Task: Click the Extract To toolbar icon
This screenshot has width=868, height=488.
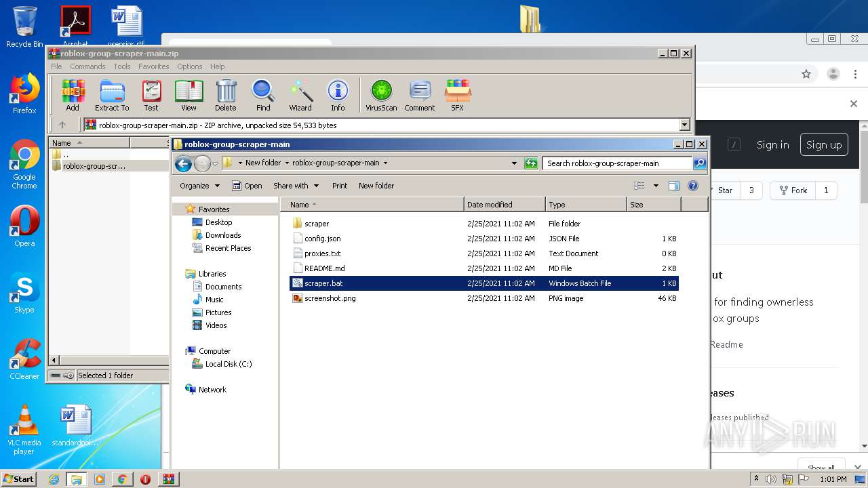Action: click(x=112, y=96)
